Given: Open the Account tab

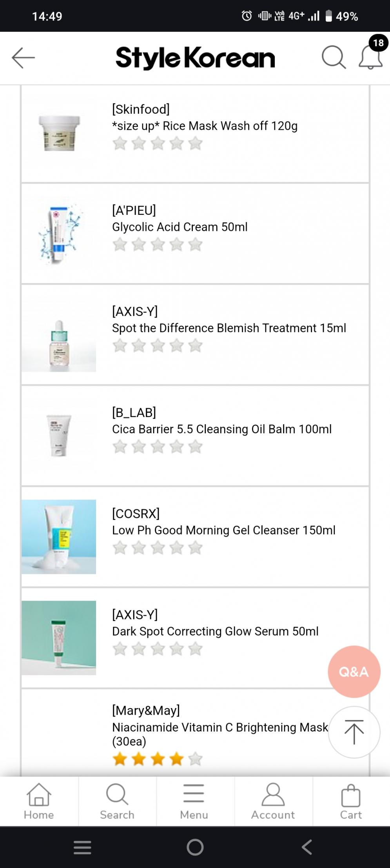Looking at the screenshot, I should pyautogui.click(x=273, y=801).
